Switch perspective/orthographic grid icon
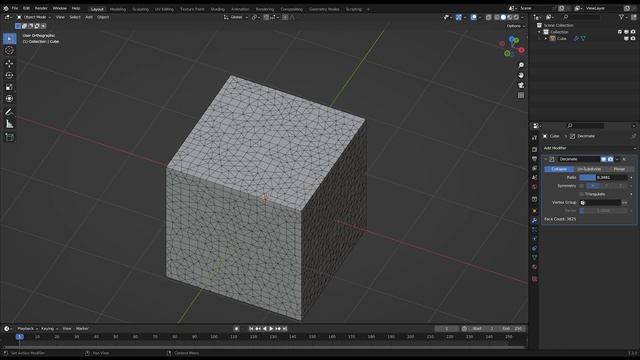The height and width of the screenshot is (360, 640). (x=521, y=95)
